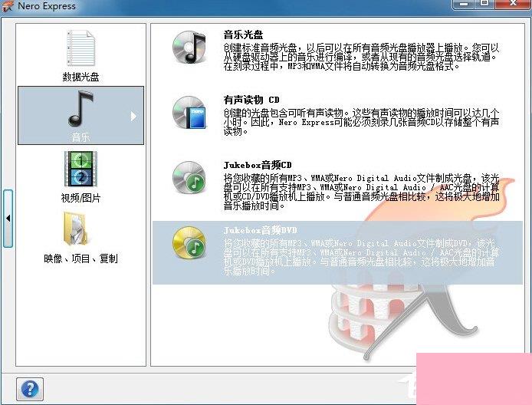Click Jukebox音频DVD description paragraph
The height and width of the screenshot is (405, 532).
pos(361,257)
